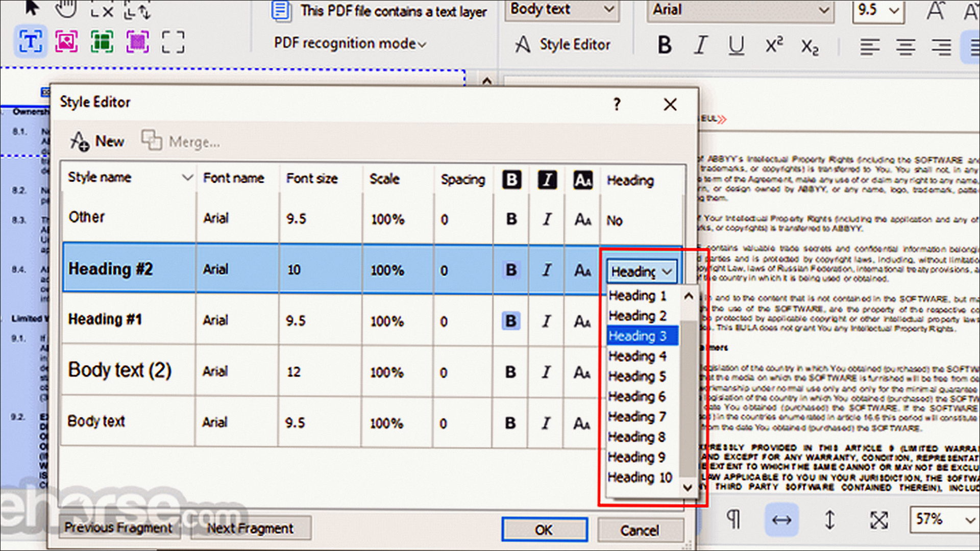Select the Background picture area tool

[138, 42]
